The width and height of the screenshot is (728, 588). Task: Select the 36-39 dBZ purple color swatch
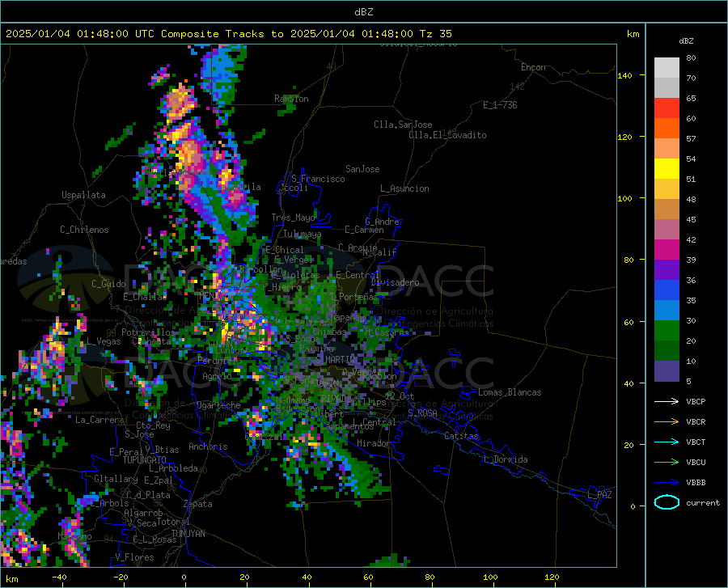[x=667, y=270]
